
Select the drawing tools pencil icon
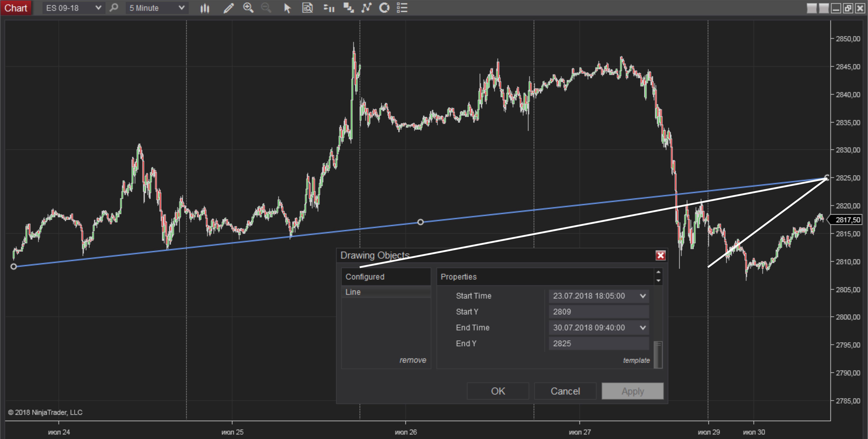pos(229,8)
